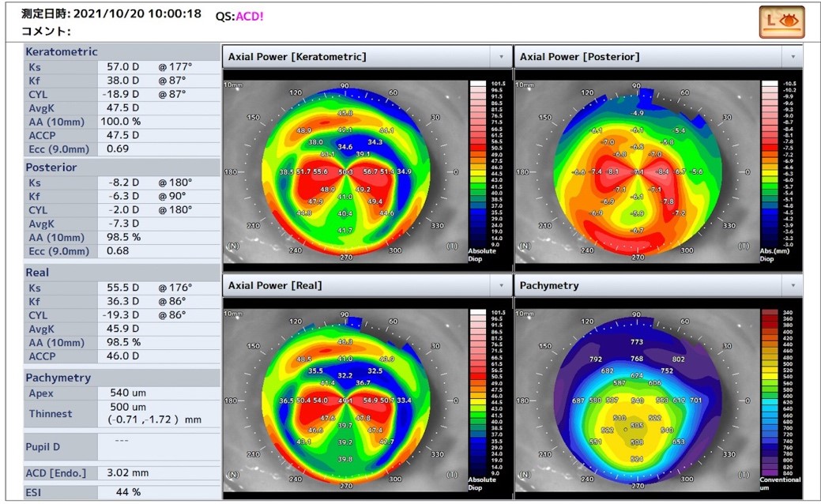Select the ACD [Endo.] 3.02 mm row

tap(122, 472)
